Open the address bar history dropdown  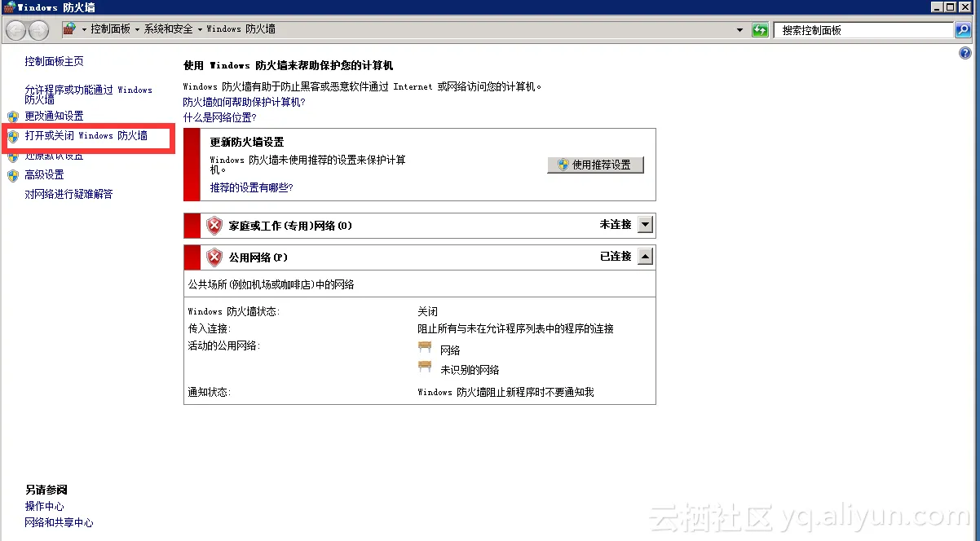click(x=739, y=30)
